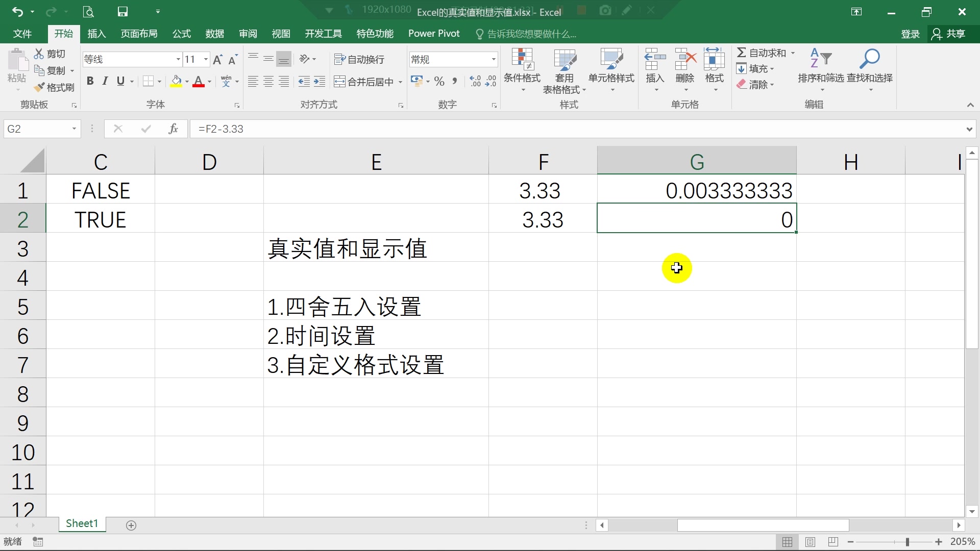Click increase decimal places icon
This screenshot has width=980, height=551.
(x=475, y=81)
